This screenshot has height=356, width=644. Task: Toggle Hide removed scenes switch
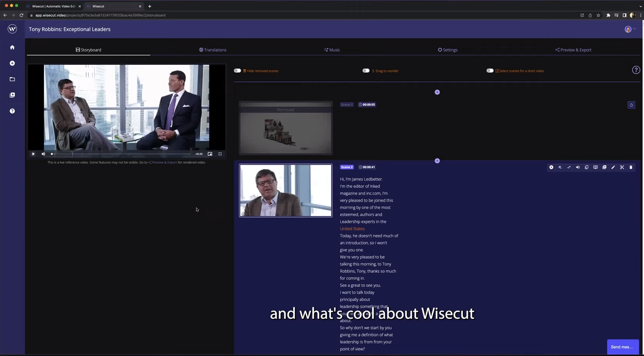pyautogui.click(x=237, y=71)
